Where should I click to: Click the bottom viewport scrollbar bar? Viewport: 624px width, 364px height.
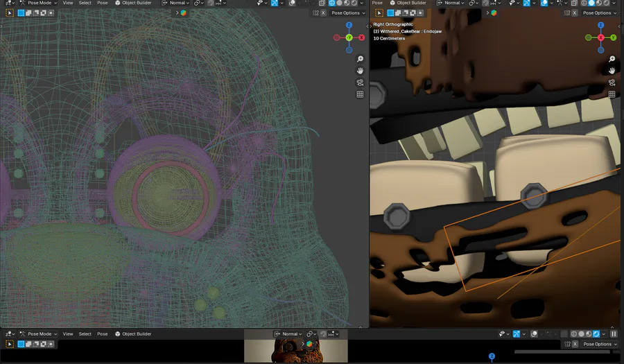(562, 352)
